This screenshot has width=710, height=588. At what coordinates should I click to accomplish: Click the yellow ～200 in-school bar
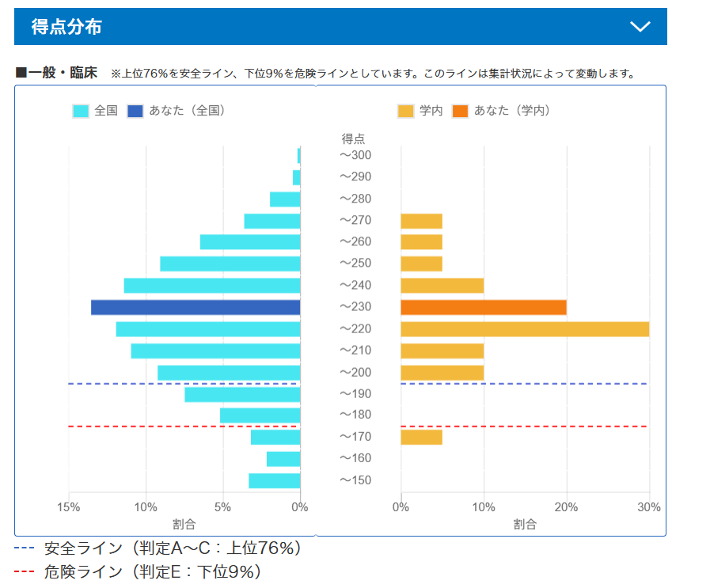click(442, 373)
